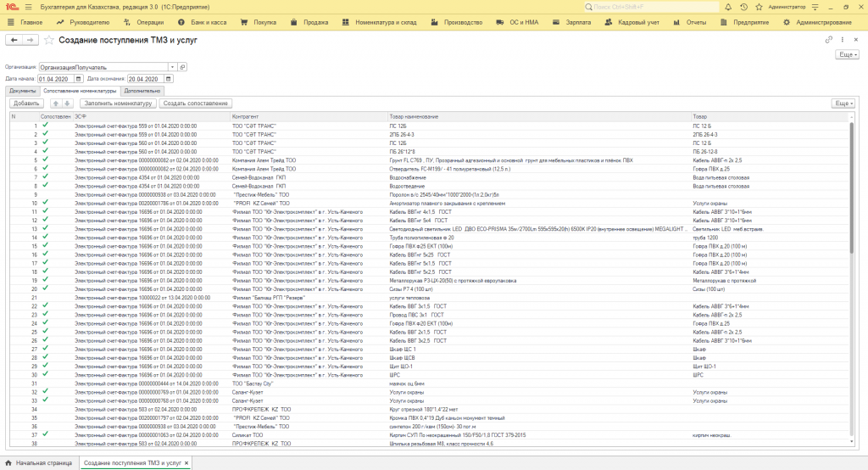
Task: Toggle Сопоставлен checkmark in row 1
Action: click(x=46, y=126)
